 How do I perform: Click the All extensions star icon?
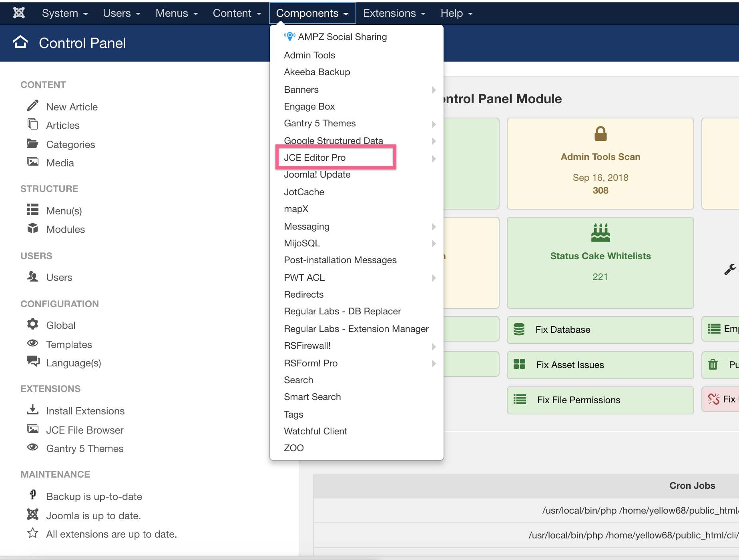[33, 533]
